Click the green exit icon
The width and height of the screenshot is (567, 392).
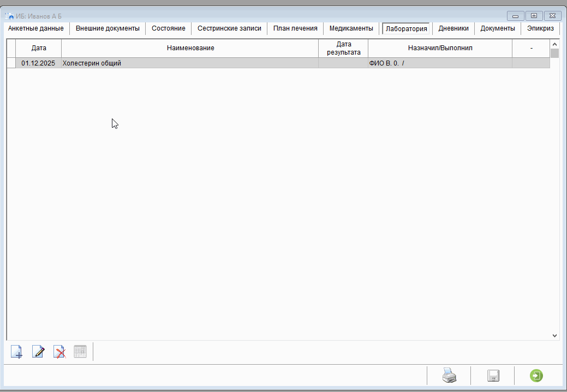click(x=536, y=376)
